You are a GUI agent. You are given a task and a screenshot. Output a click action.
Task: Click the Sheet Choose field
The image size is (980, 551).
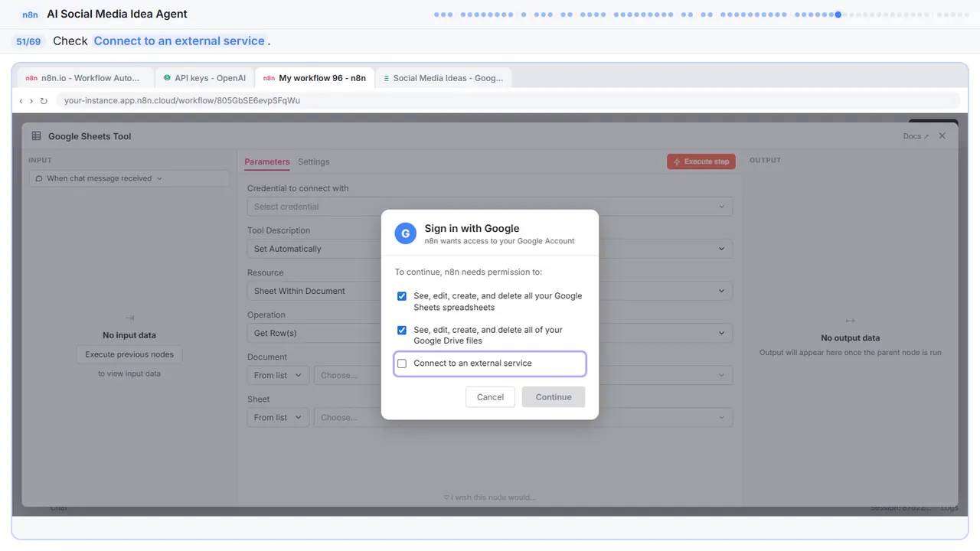523,418
